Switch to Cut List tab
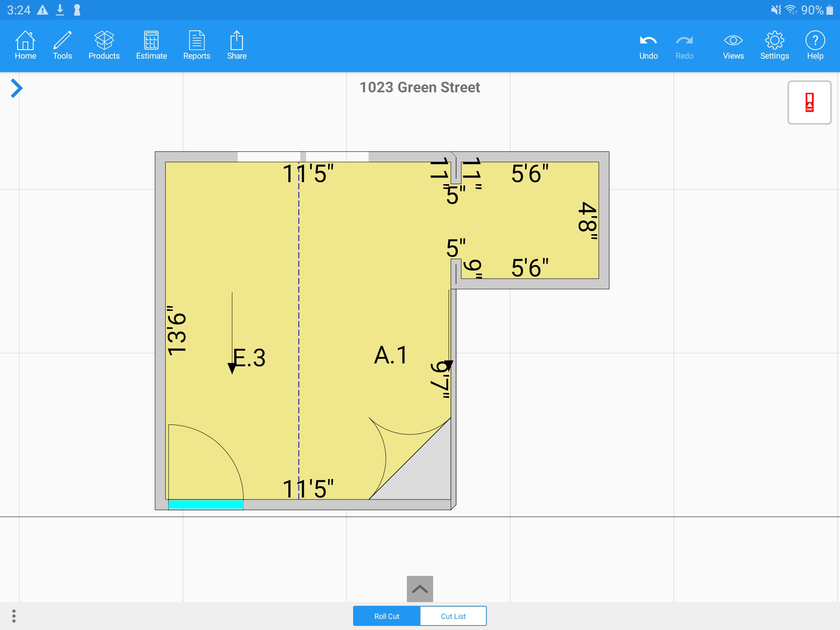 click(453, 616)
